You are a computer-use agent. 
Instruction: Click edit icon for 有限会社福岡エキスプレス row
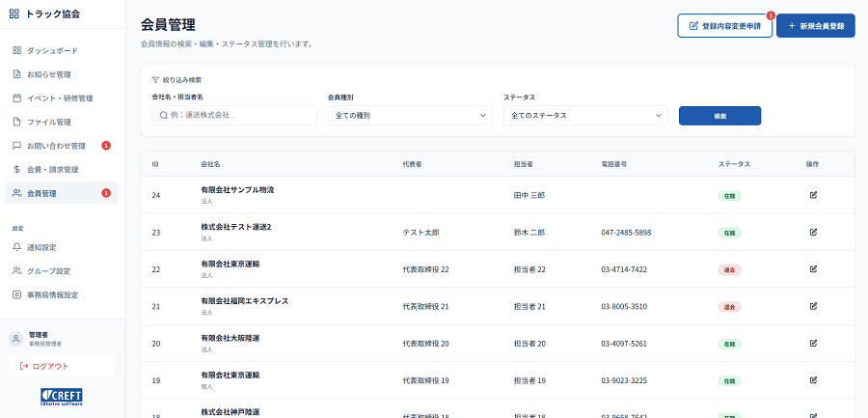click(813, 306)
